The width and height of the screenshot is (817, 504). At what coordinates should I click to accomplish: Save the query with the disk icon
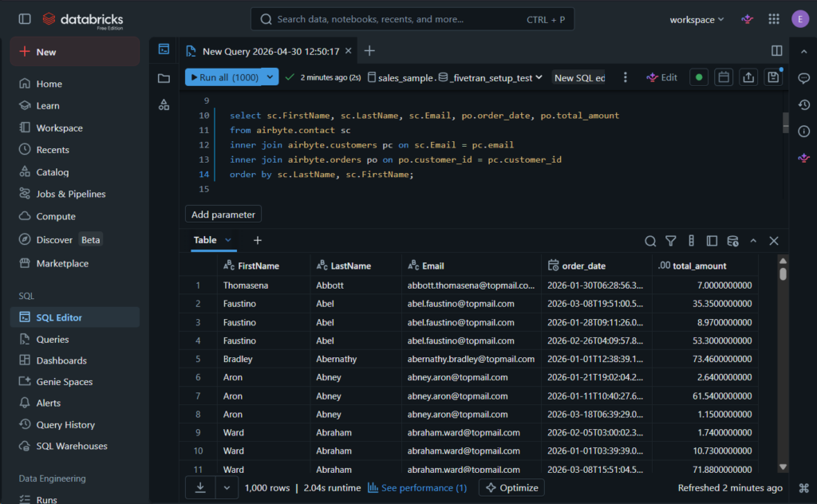click(x=773, y=77)
